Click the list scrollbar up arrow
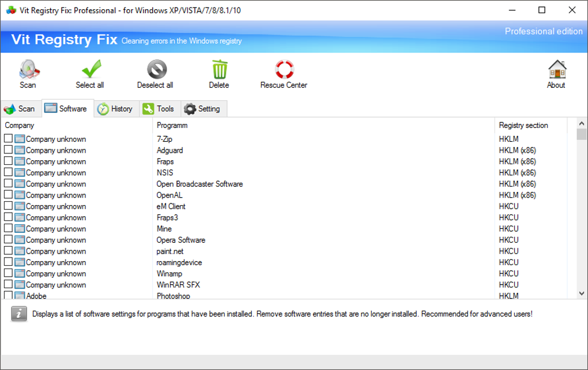The width and height of the screenshot is (588, 370). point(582,123)
